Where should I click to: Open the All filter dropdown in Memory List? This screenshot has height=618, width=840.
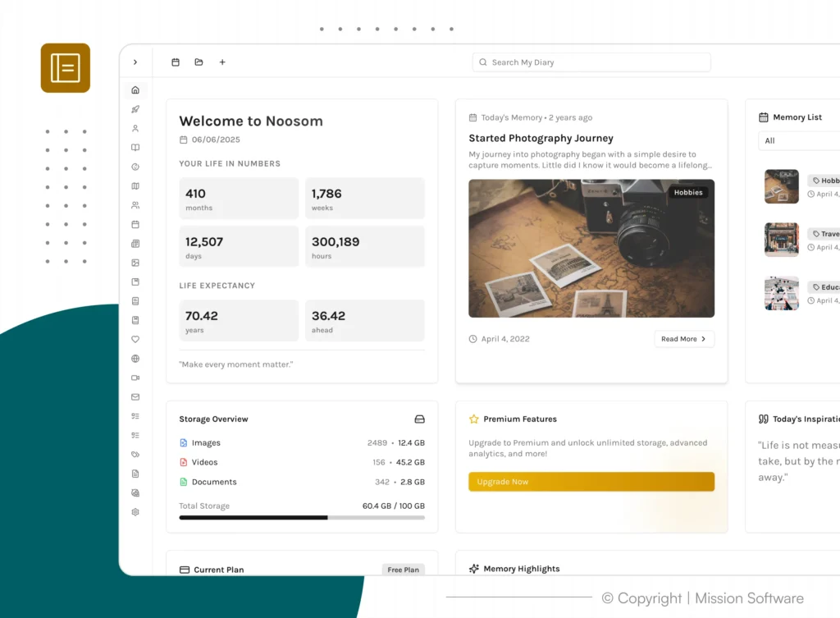799,140
